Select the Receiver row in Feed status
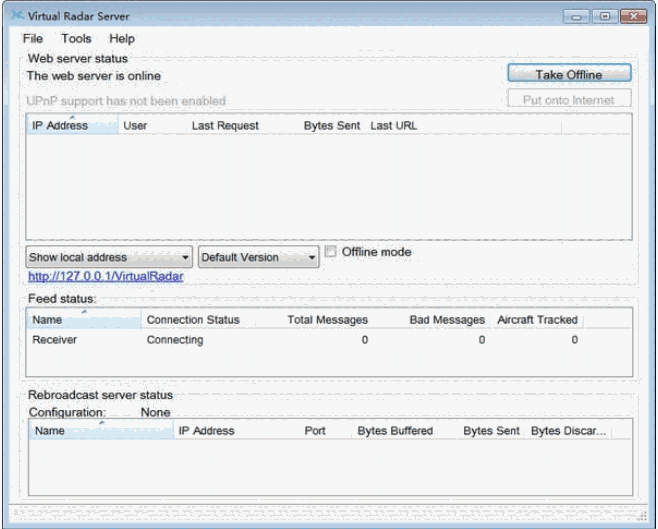The width and height of the screenshot is (658, 529). (x=55, y=340)
